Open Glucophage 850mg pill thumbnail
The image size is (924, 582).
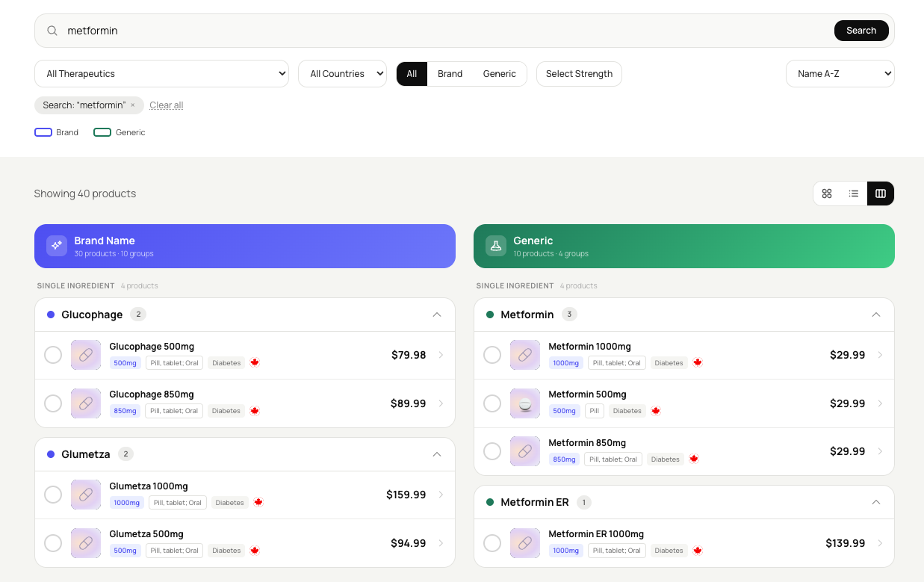point(86,403)
